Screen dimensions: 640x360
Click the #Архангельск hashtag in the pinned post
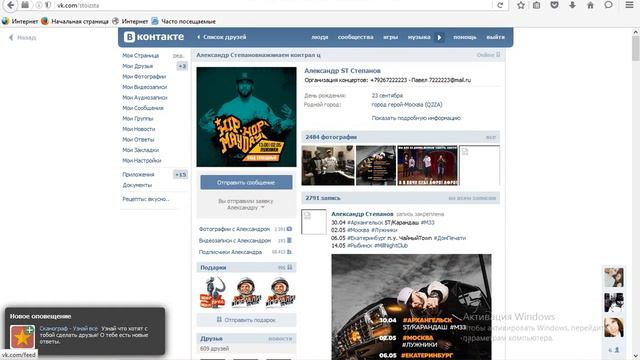tap(364, 223)
